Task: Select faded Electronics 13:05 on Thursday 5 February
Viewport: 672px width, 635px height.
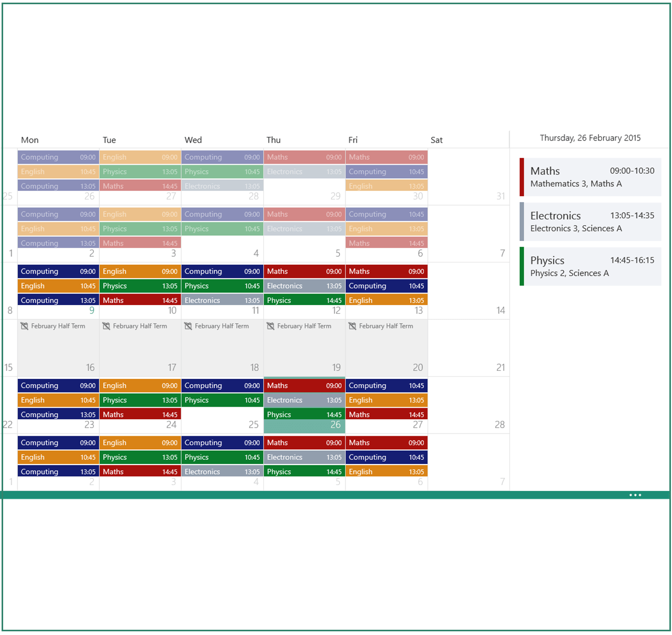Action: tap(304, 229)
